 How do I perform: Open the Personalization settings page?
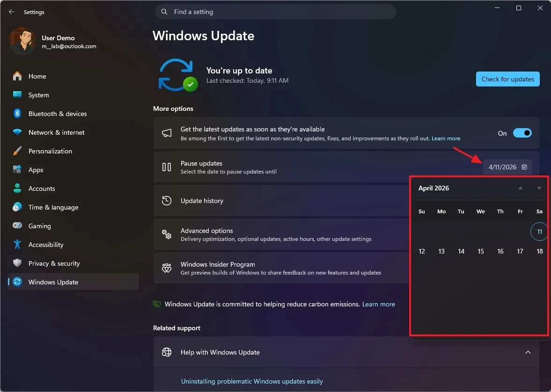[74, 151]
